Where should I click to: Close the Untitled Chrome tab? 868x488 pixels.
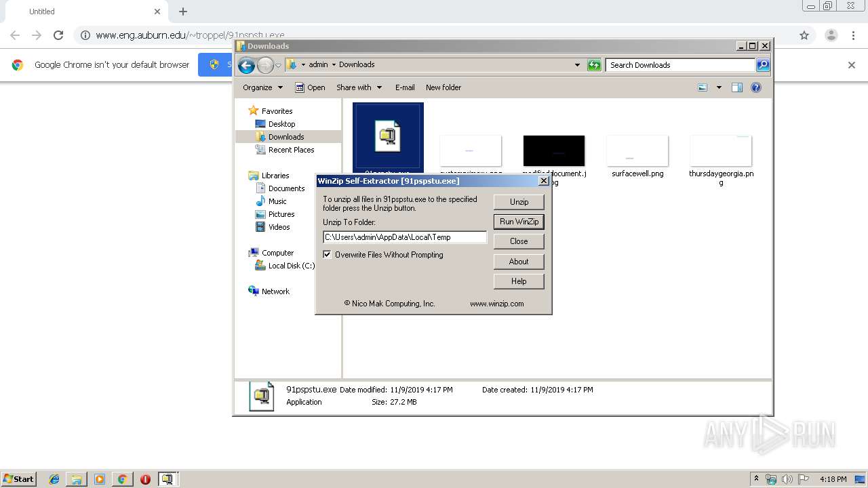[x=157, y=12]
